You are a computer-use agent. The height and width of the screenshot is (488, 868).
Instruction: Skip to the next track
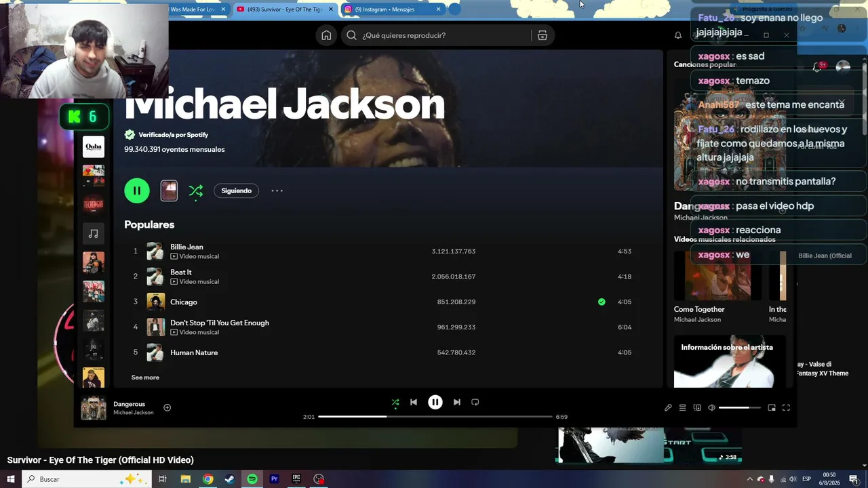coord(457,402)
